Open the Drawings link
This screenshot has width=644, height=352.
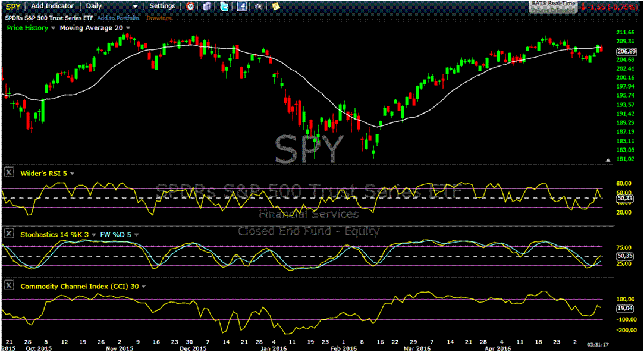pos(159,18)
